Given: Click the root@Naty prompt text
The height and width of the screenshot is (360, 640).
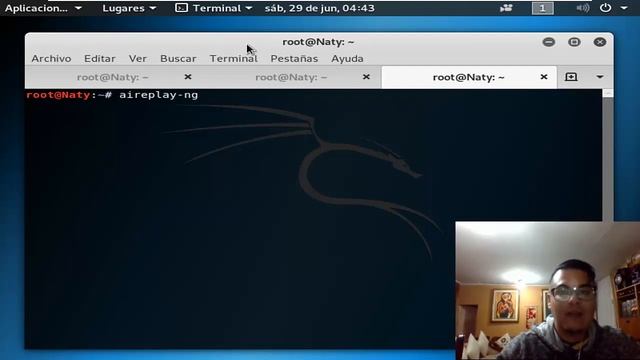Looking at the screenshot, I should pos(58,95).
